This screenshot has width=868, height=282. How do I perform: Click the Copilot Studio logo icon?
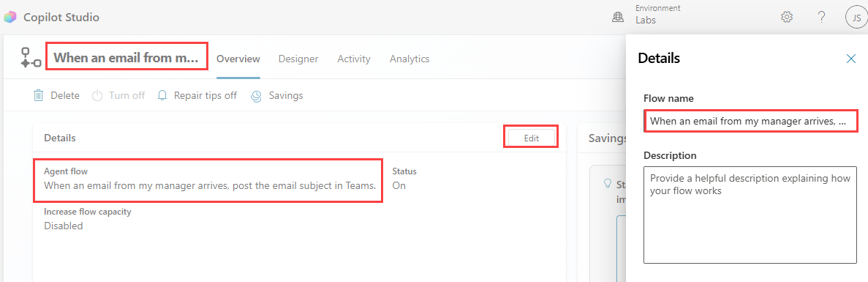(10, 17)
